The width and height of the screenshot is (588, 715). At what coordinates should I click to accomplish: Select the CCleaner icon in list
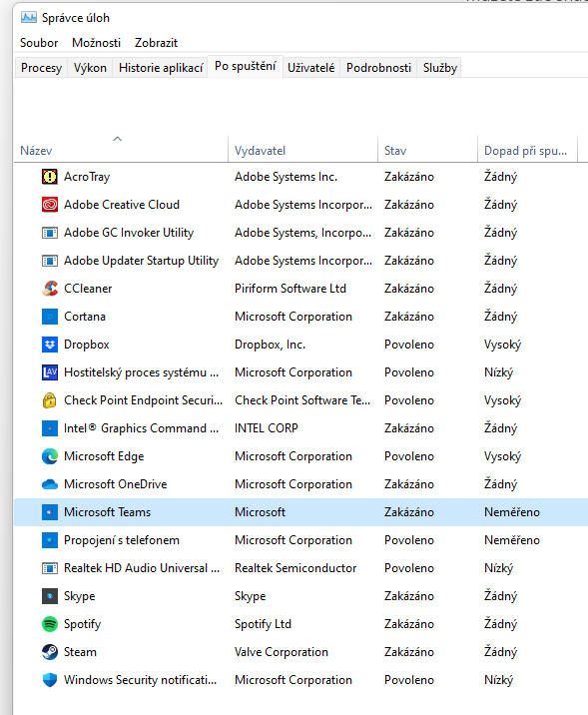tap(50, 289)
